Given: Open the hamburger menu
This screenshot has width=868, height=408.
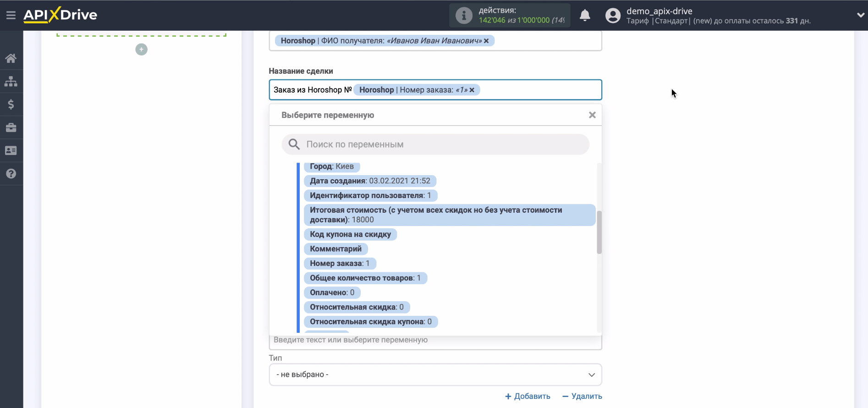Looking at the screenshot, I should tap(11, 15).
